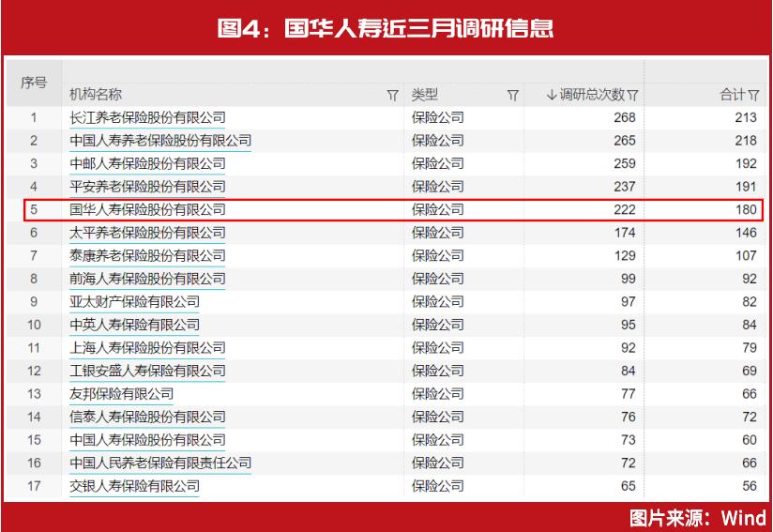Viewport: 773px width, 532px height.
Task: Open link 国华人寿保险股份有限公司
Action: click(147, 209)
